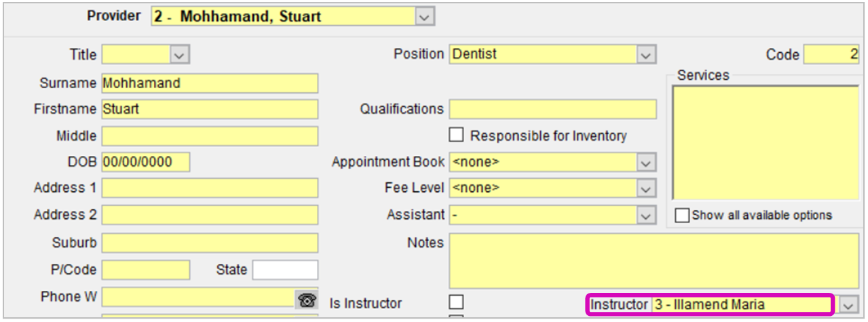Click the Surname field containing Mohhamand
The width and height of the screenshot is (868, 322).
[210, 83]
